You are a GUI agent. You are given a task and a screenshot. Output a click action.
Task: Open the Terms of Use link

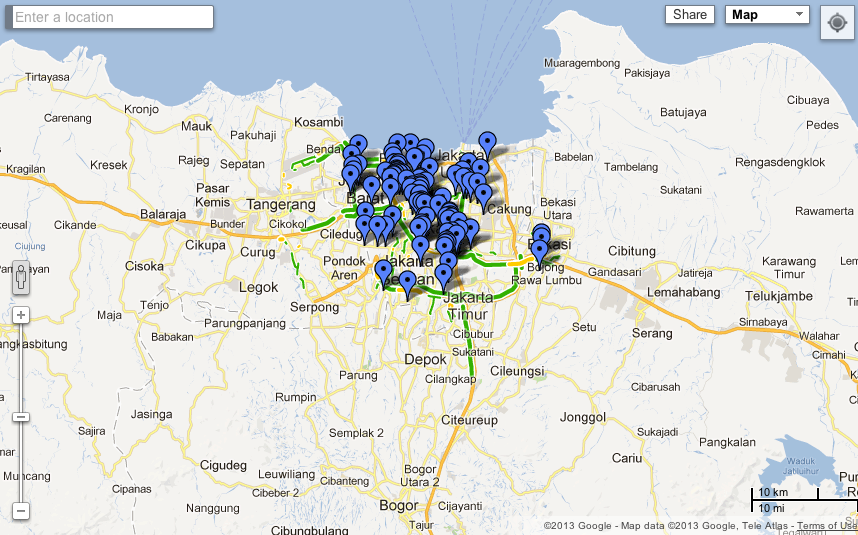(x=826, y=526)
